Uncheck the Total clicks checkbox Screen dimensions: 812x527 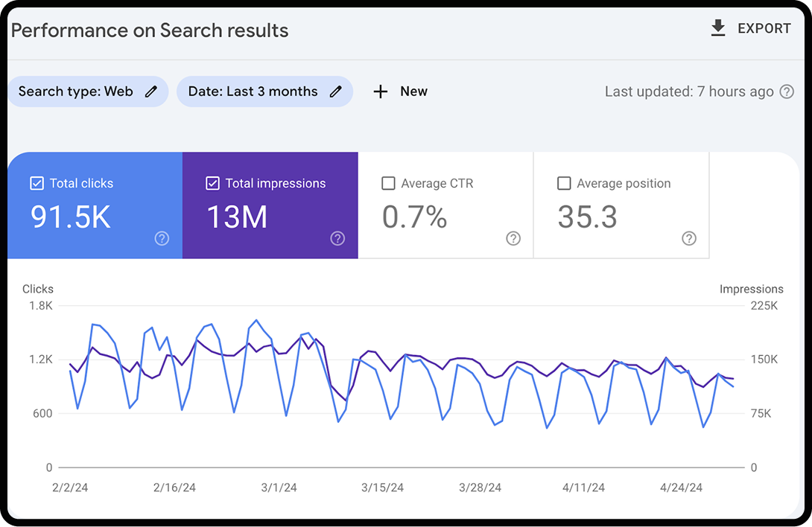point(37,182)
